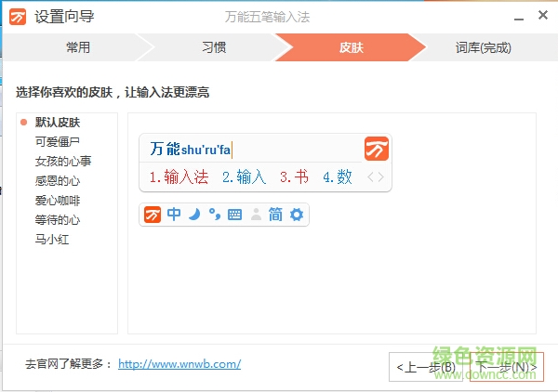The height and width of the screenshot is (392, 558).
Task: Click the user account icon on the toolbar
Action: tap(256, 215)
